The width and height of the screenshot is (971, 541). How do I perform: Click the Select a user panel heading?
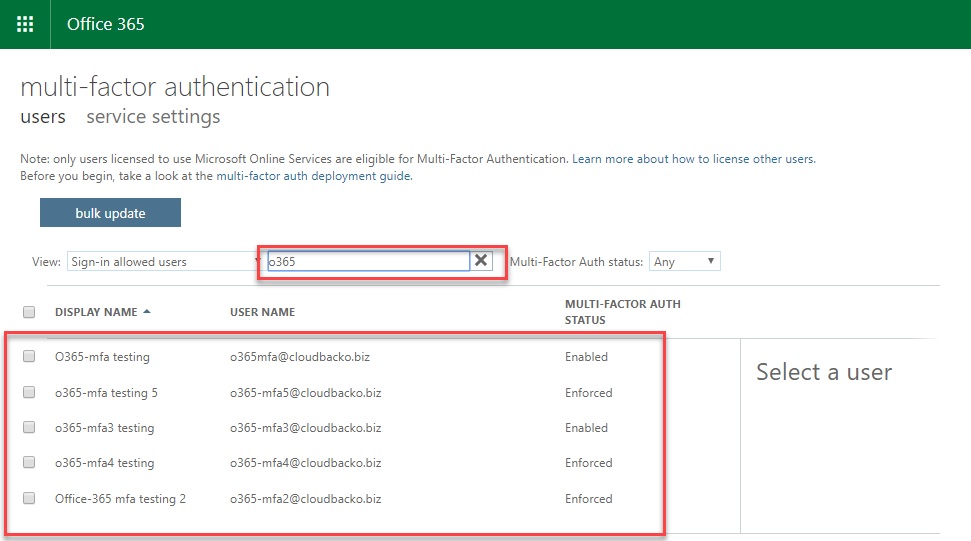[824, 372]
